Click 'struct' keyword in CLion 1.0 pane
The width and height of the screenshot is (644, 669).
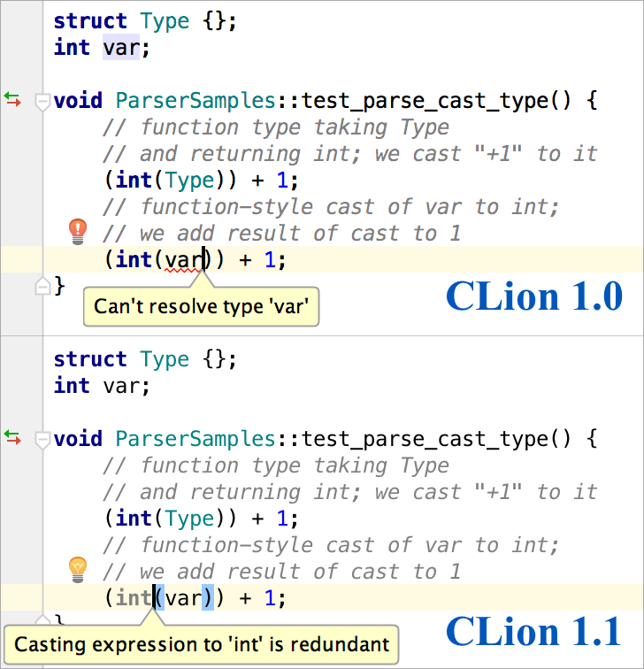point(90,21)
